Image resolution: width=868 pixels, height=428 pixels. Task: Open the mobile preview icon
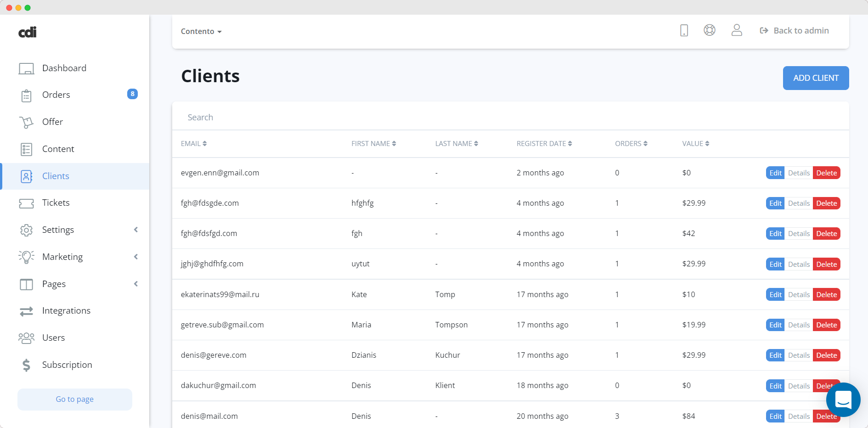[684, 30]
